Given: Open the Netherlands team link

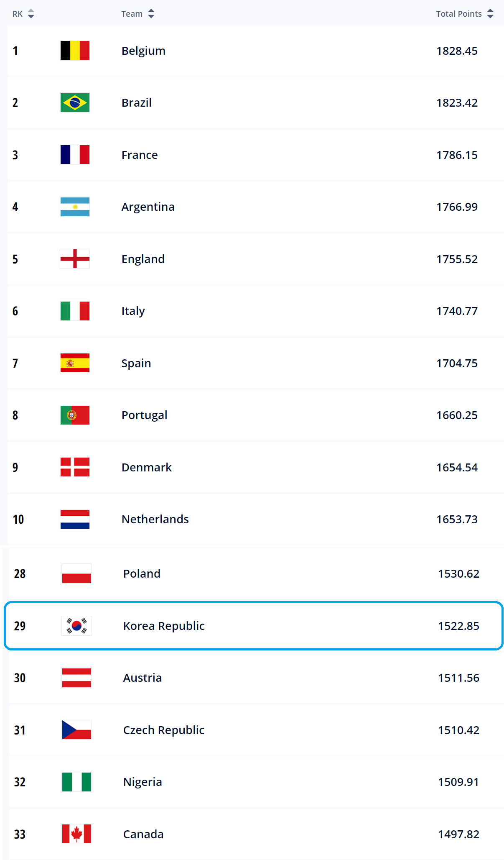Looking at the screenshot, I should pyautogui.click(x=155, y=520).
